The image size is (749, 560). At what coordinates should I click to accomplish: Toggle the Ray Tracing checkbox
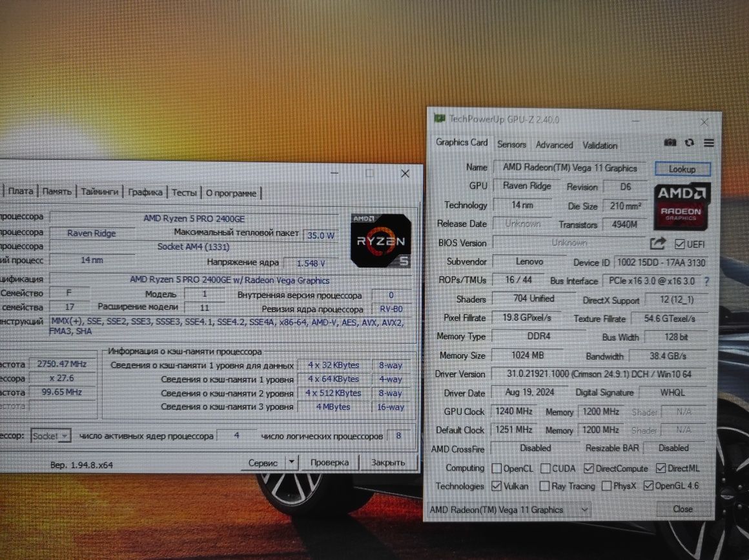coord(544,486)
